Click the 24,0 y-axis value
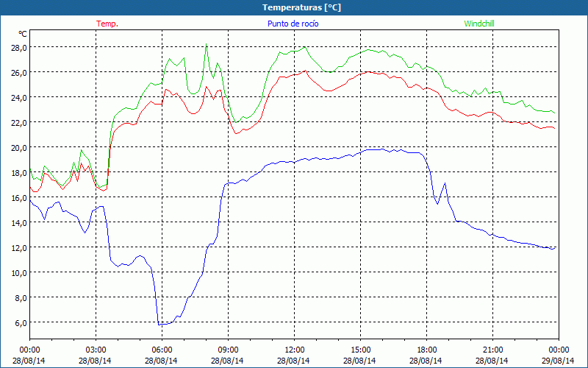Image resolution: width=588 pixels, height=368 pixels. pos(18,98)
